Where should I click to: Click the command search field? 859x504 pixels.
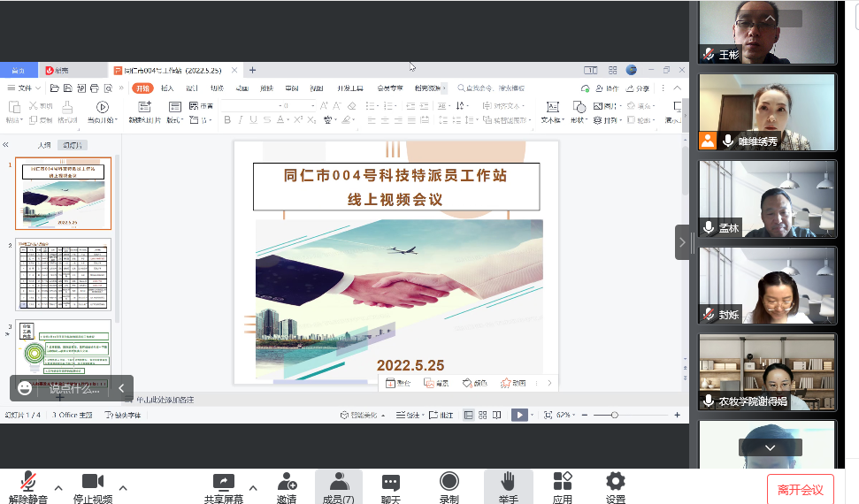point(491,88)
